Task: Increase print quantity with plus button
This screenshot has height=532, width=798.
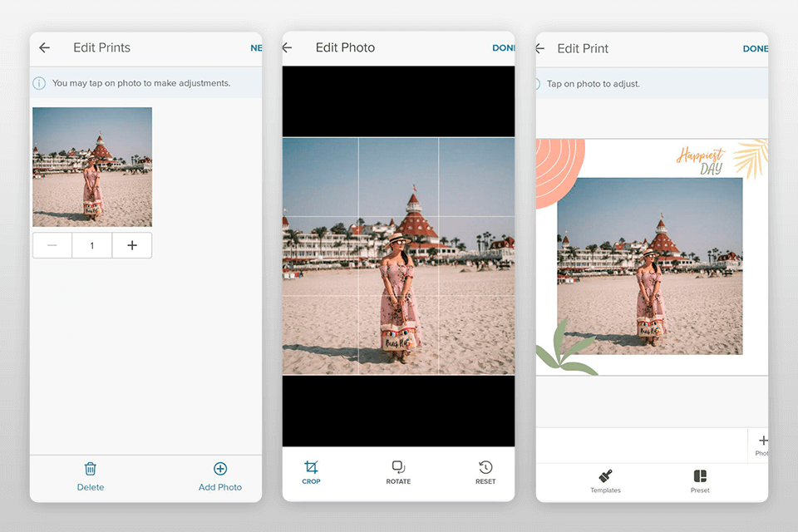Action: click(x=131, y=245)
